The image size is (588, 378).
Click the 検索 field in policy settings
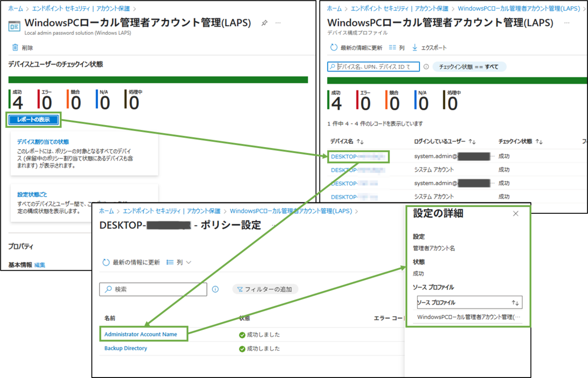pos(153,289)
